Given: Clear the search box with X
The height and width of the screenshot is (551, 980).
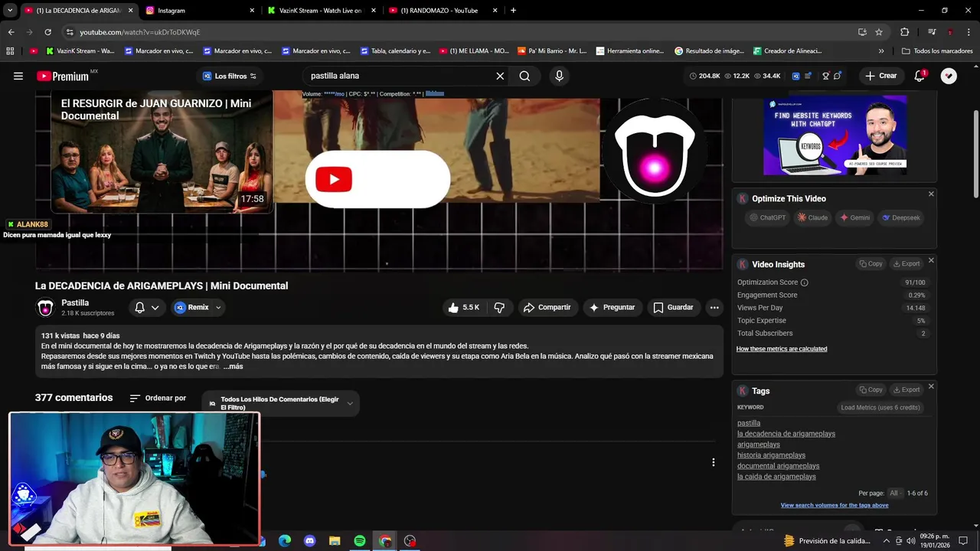Looking at the screenshot, I should tap(500, 76).
